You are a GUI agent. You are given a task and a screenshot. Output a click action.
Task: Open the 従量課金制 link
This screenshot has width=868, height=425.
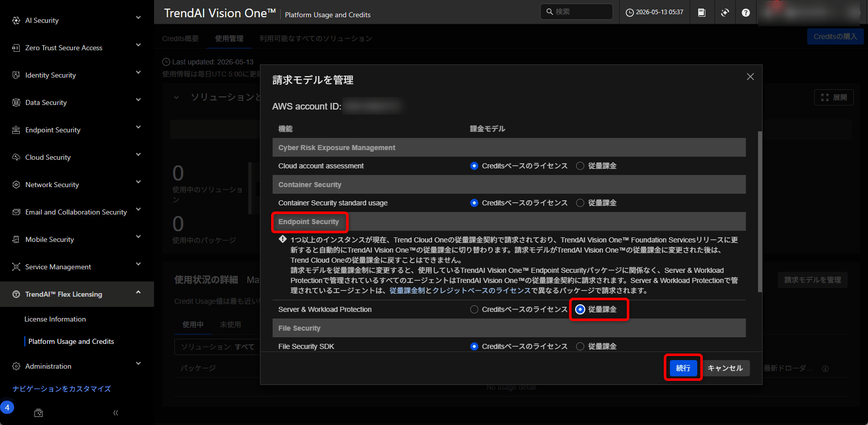tap(407, 291)
